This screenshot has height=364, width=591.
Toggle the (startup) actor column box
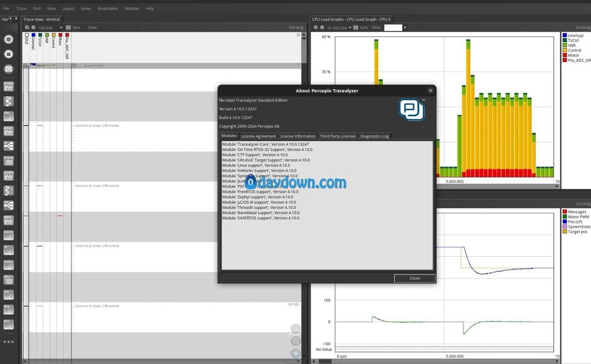coord(33,35)
